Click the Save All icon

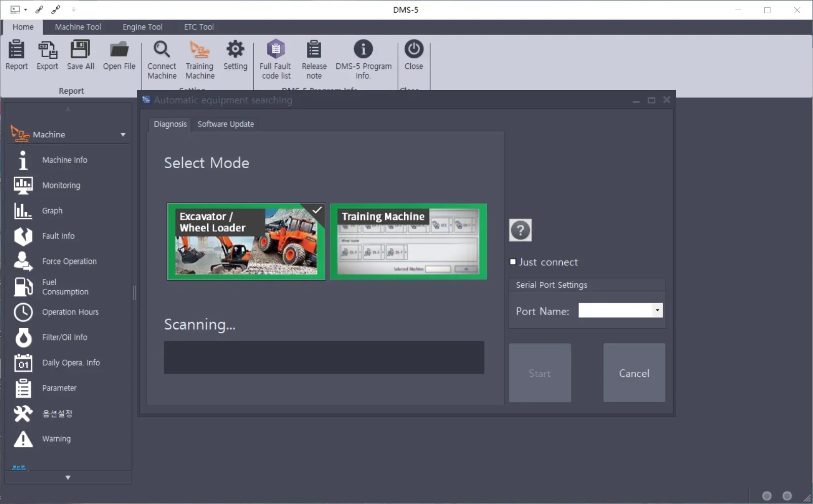[80, 56]
